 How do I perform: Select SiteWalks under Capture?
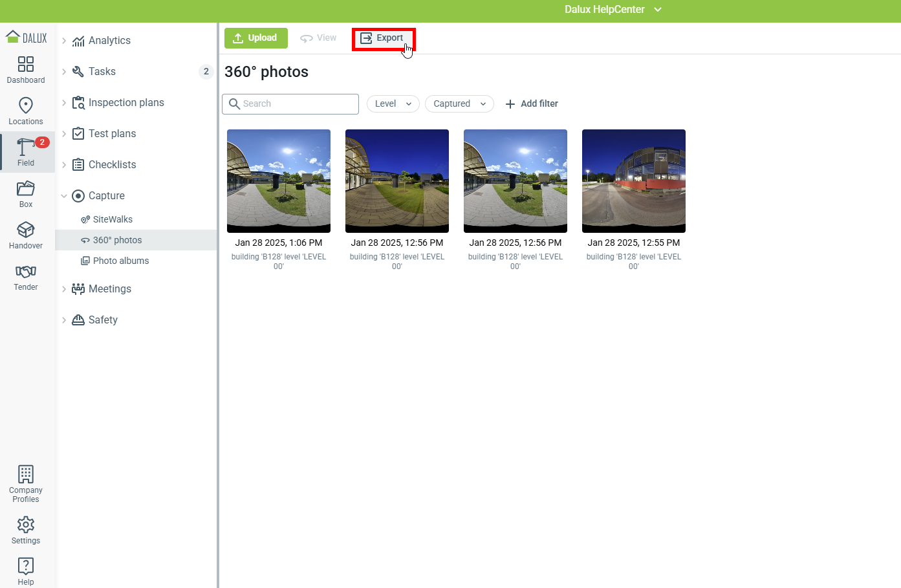tap(113, 219)
